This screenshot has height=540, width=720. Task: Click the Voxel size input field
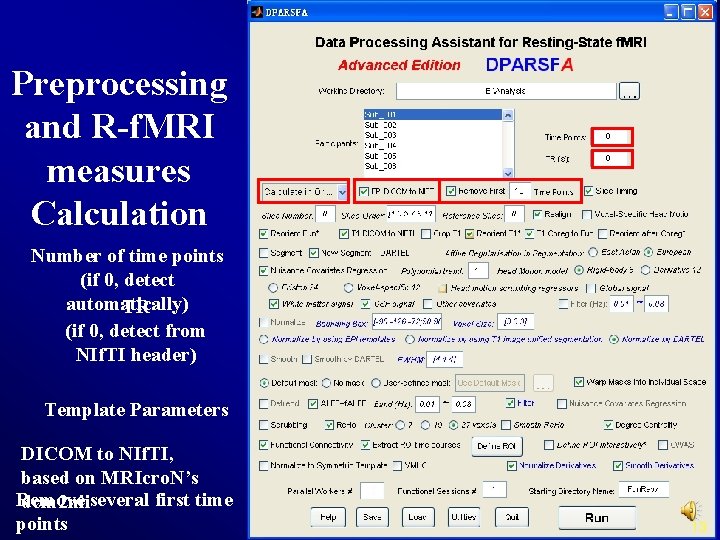(516, 322)
